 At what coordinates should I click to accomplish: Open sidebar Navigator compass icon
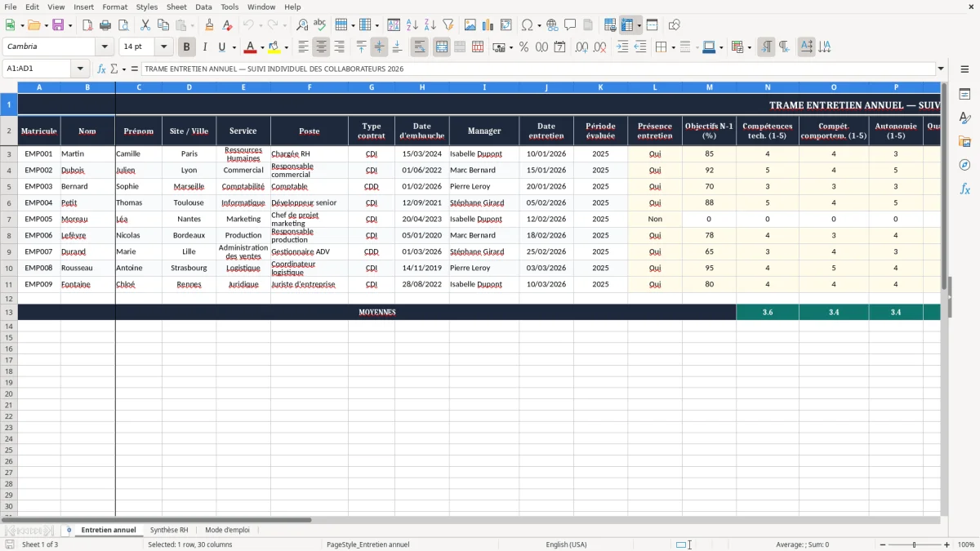(964, 166)
